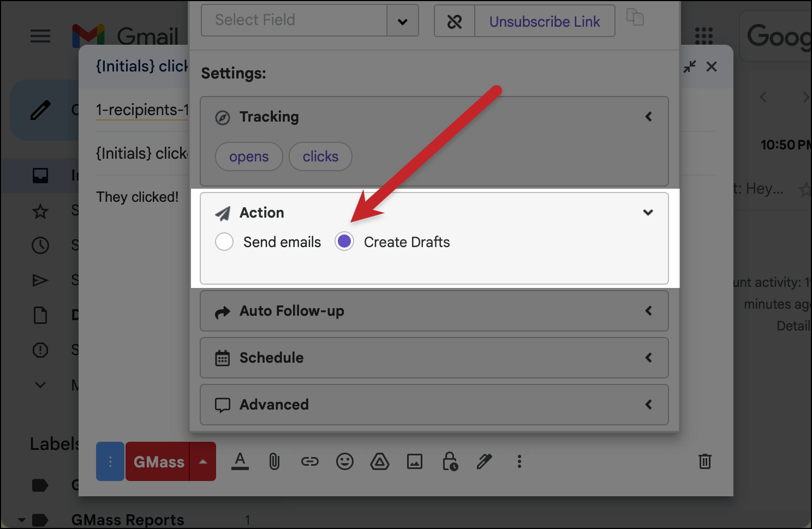Open the GMass settings arrow
812x529 pixels.
click(x=203, y=461)
